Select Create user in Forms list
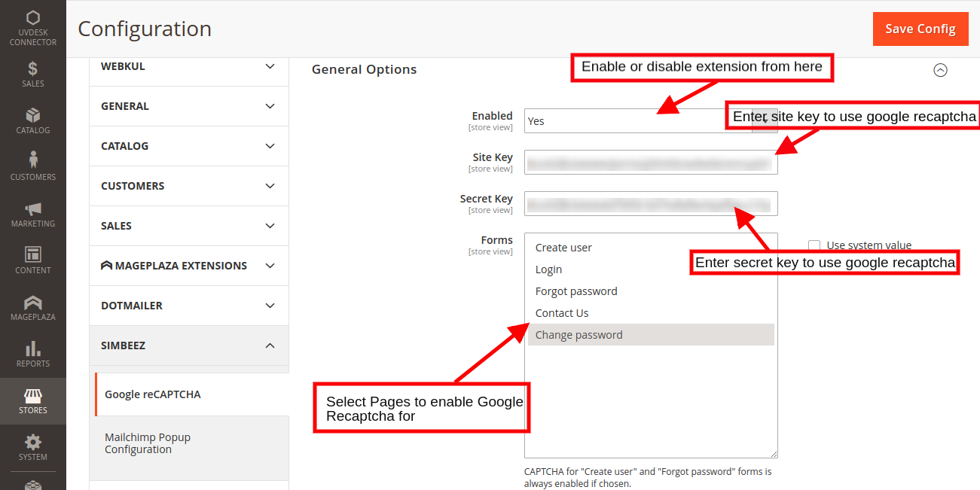 [x=651, y=248]
